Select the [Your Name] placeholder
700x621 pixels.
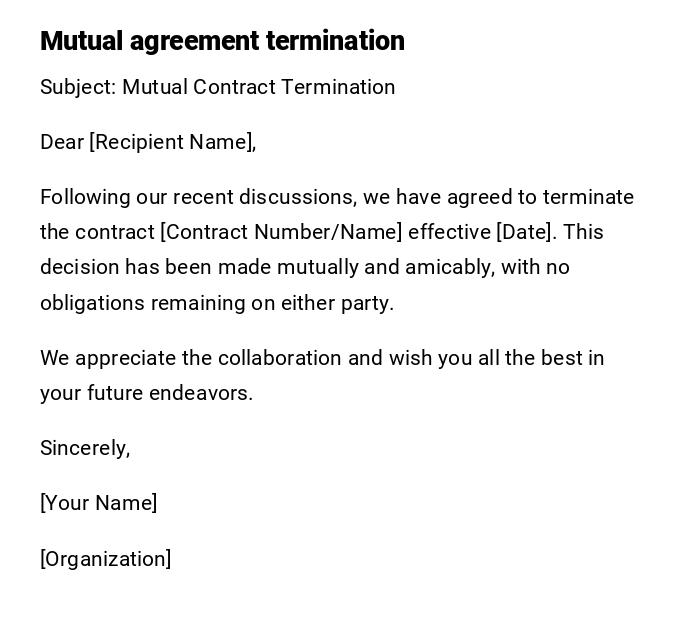click(98, 503)
